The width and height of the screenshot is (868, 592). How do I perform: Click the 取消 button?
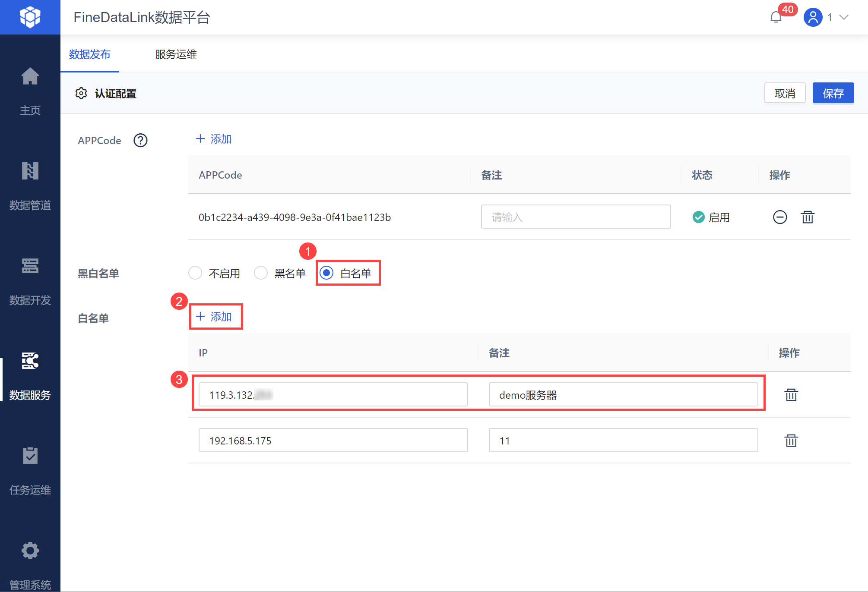click(785, 93)
